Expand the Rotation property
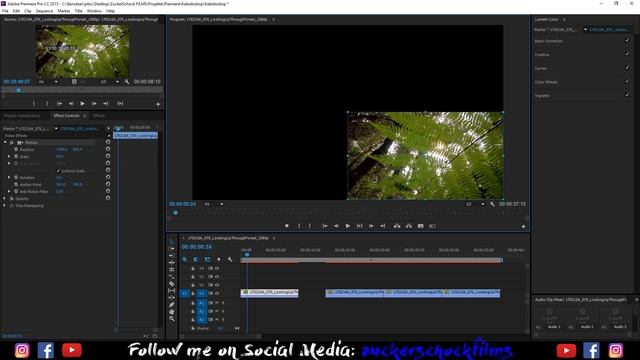 [x=9, y=178]
